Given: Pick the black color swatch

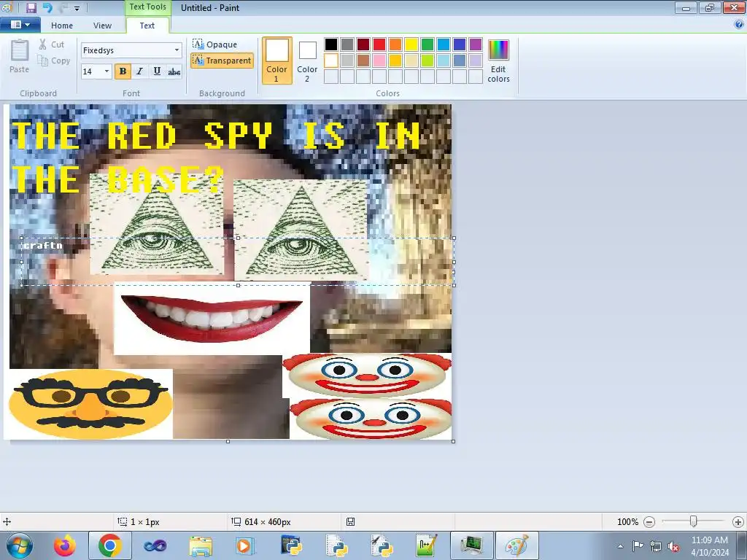Looking at the screenshot, I should [331, 44].
